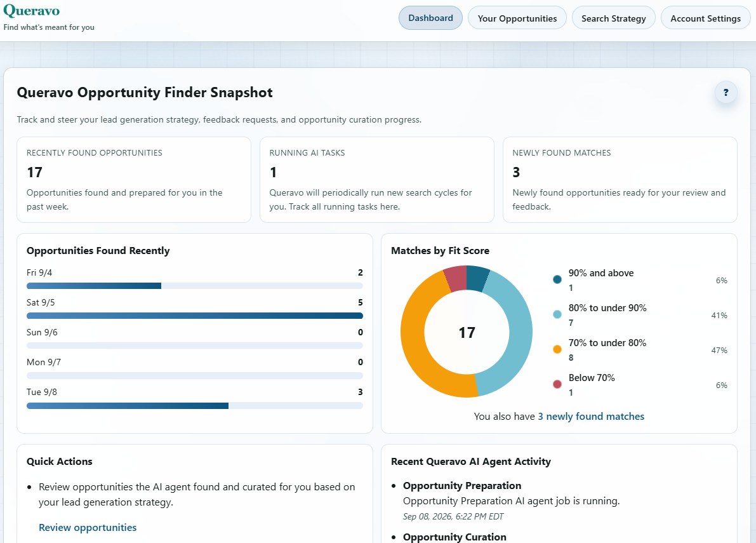Click the 'Sat 9/5' row label

click(x=41, y=302)
